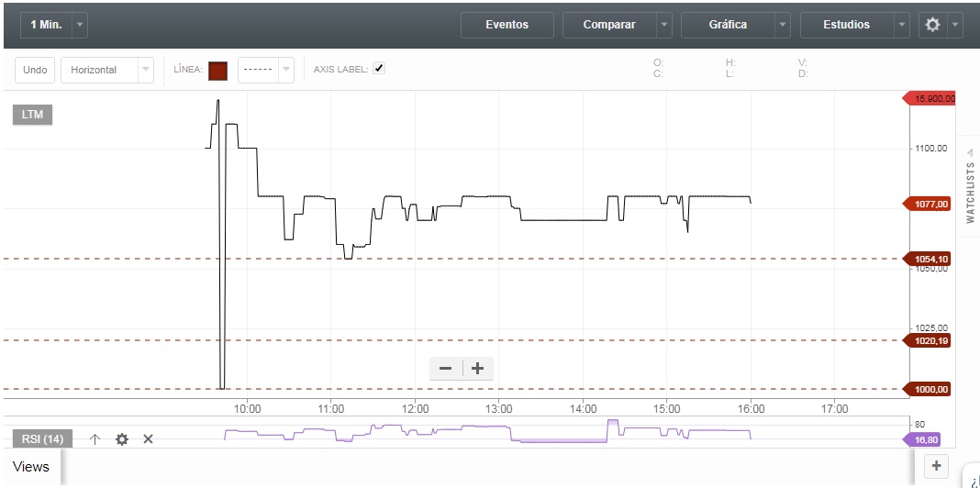Pick the dark red line color swatch

click(x=217, y=71)
